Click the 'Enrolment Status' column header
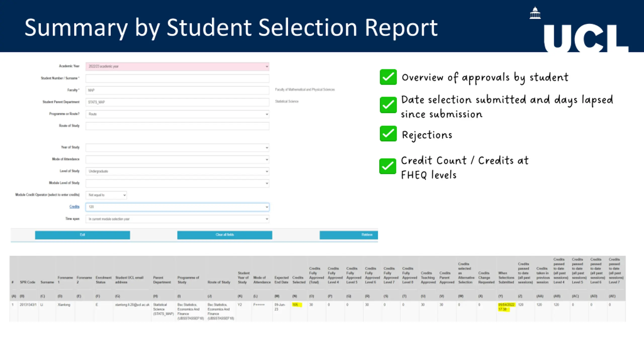644x362 pixels. pos(103,280)
